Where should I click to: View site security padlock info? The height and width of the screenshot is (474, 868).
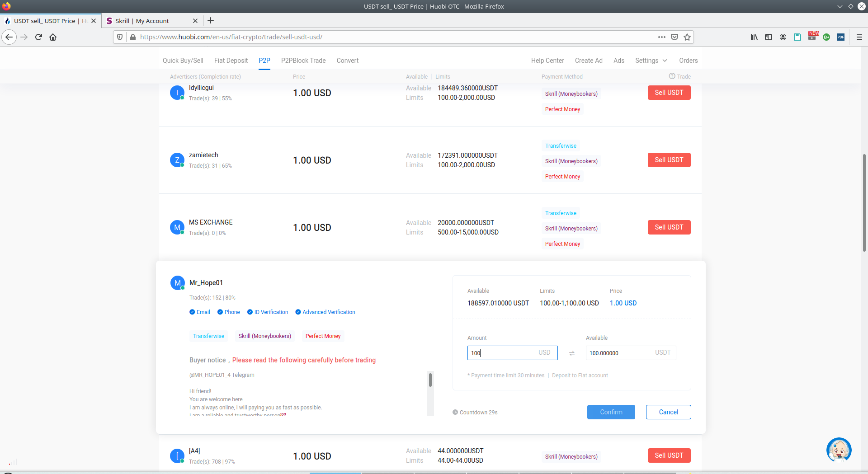click(132, 37)
